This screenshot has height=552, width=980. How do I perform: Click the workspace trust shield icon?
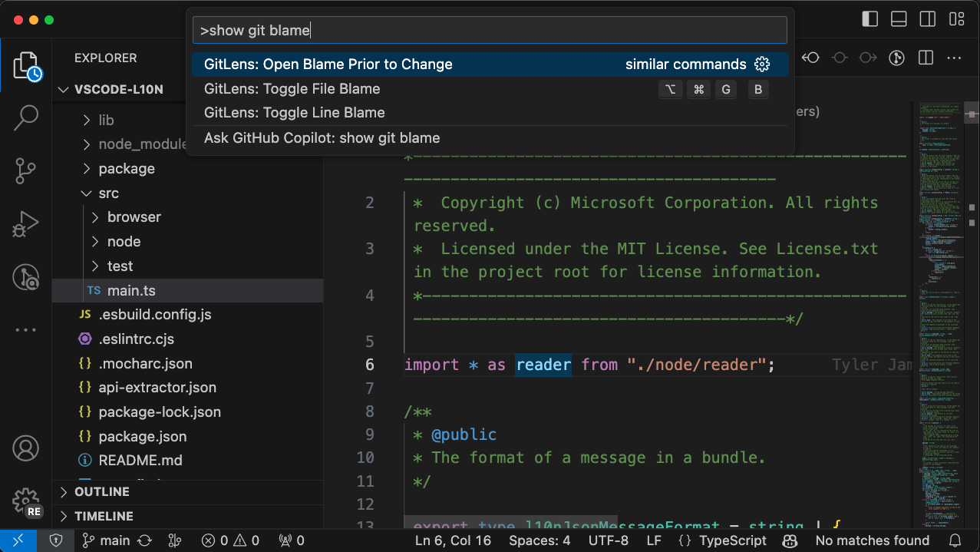click(x=55, y=540)
